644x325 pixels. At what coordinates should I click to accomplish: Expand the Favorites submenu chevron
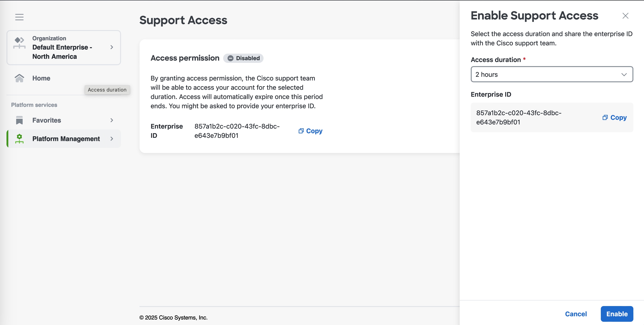click(112, 120)
